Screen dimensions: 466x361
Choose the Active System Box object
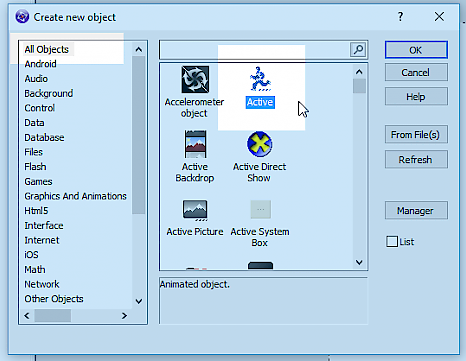click(261, 209)
